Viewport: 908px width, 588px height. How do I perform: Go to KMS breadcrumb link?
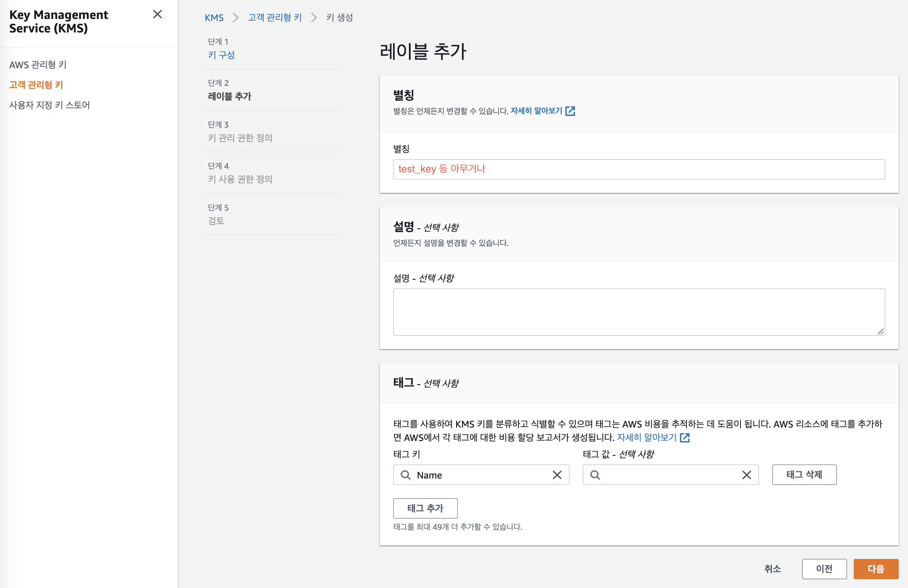tap(214, 18)
